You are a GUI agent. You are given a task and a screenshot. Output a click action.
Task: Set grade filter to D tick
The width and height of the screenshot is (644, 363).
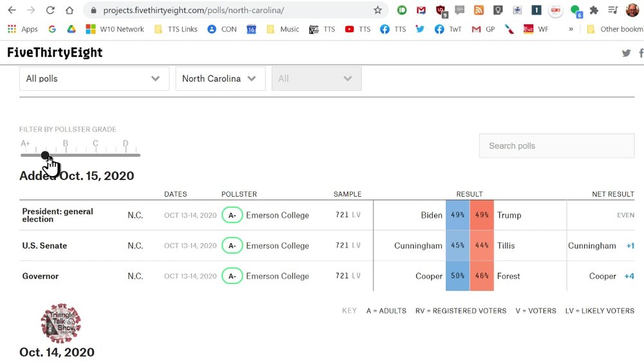pyautogui.click(x=126, y=150)
